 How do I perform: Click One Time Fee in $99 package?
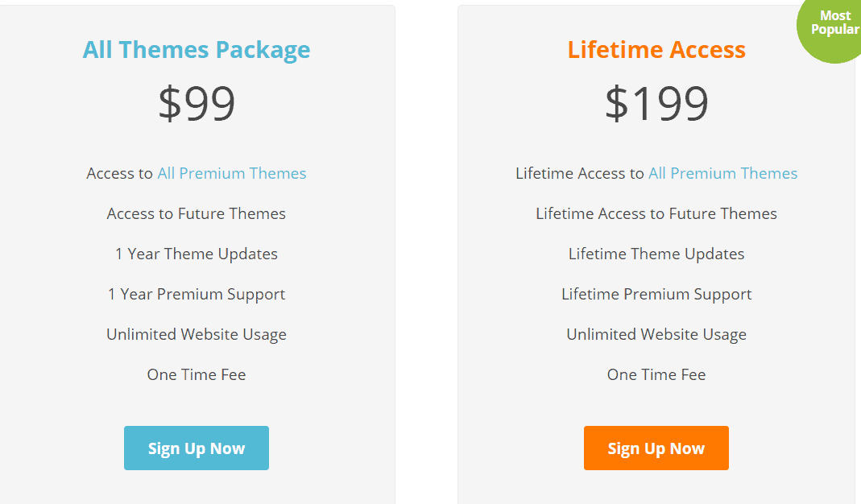pyautogui.click(x=196, y=374)
